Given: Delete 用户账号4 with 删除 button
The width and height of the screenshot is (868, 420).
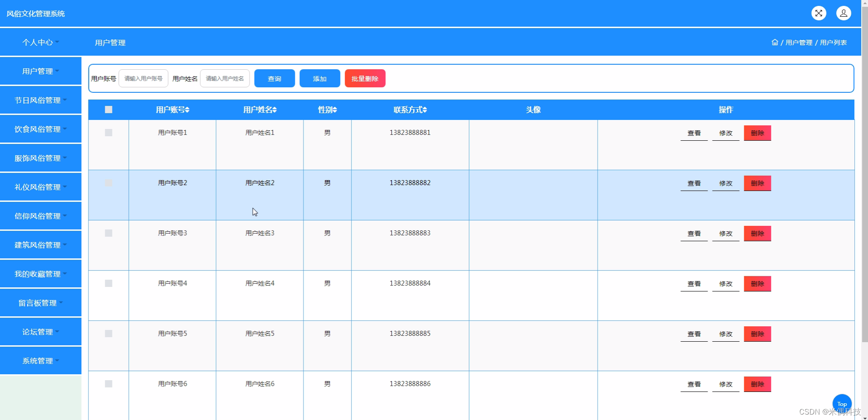Looking at the screenshot, I should pyautogui.click(x=757, y=284).
